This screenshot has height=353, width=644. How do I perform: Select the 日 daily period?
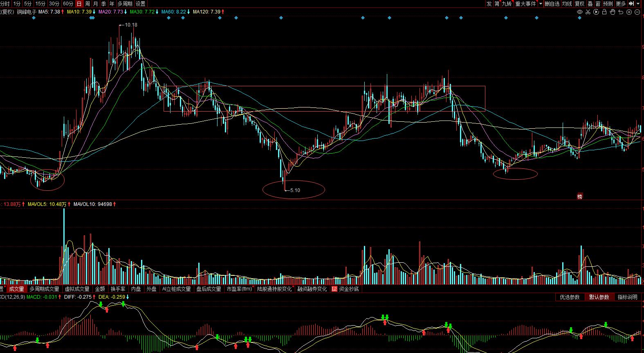click(x=79, y=4)
